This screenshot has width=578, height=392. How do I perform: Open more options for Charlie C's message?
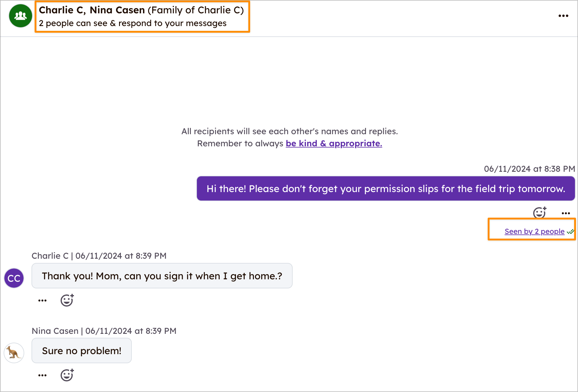[x=42, y=301]
